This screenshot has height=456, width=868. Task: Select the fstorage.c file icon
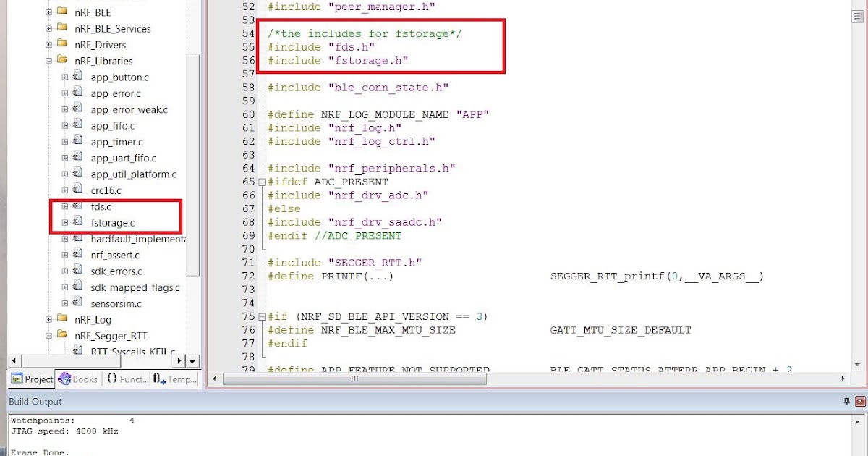[x=77, y=221]
